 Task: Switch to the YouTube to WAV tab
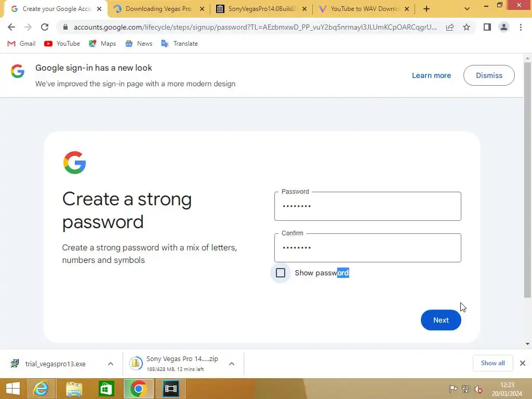[364, 9]
